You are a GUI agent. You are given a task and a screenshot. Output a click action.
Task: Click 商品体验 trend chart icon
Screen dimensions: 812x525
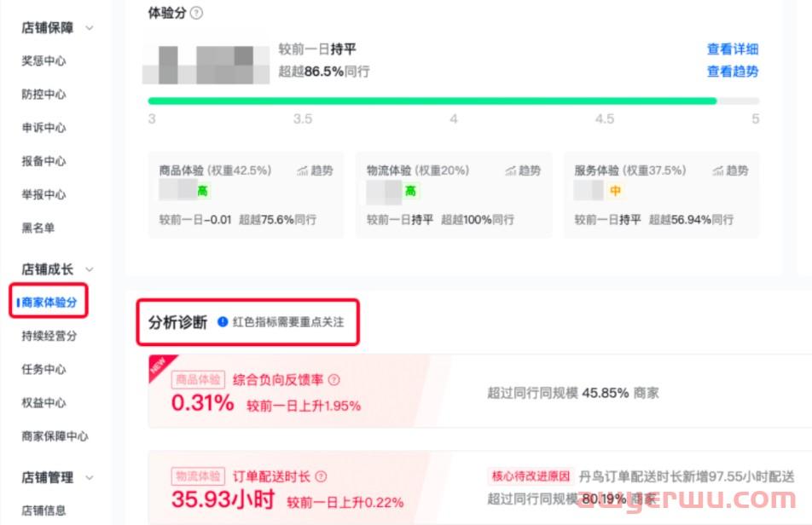(303, 170)
